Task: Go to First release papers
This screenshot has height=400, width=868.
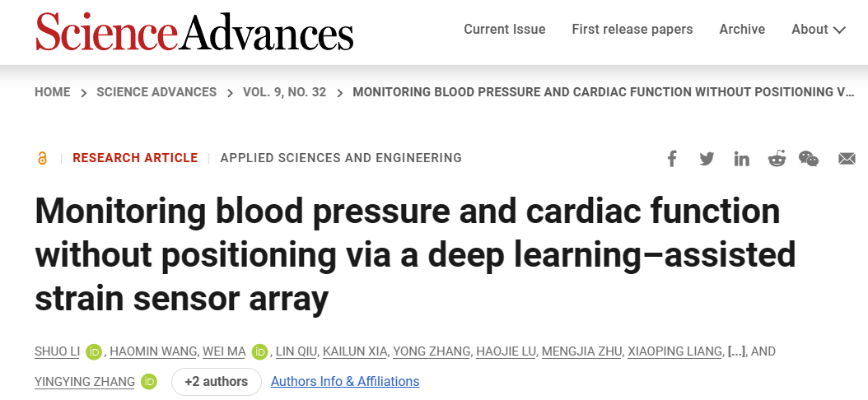Action: coord(632,30)
